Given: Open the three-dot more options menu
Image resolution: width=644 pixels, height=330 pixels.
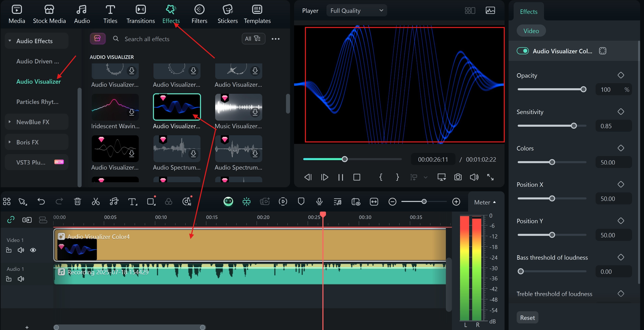Looking at the screenshot, I should 276,39.
